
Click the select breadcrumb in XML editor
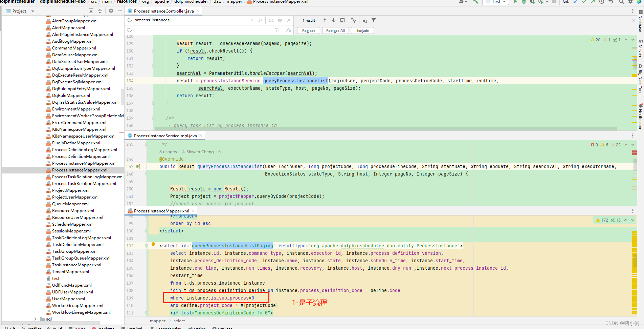click(179, 321)
